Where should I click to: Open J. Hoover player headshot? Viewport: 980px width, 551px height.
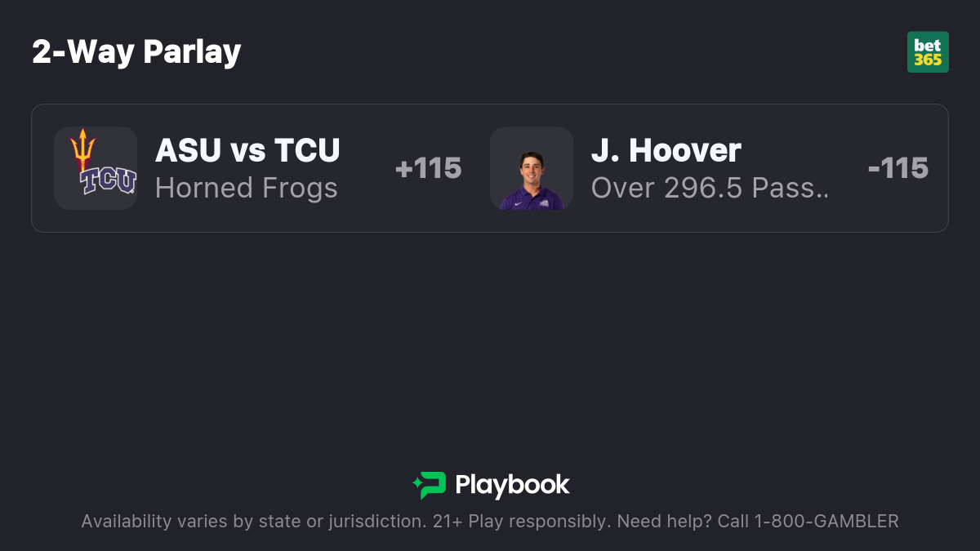coord(532,168)
